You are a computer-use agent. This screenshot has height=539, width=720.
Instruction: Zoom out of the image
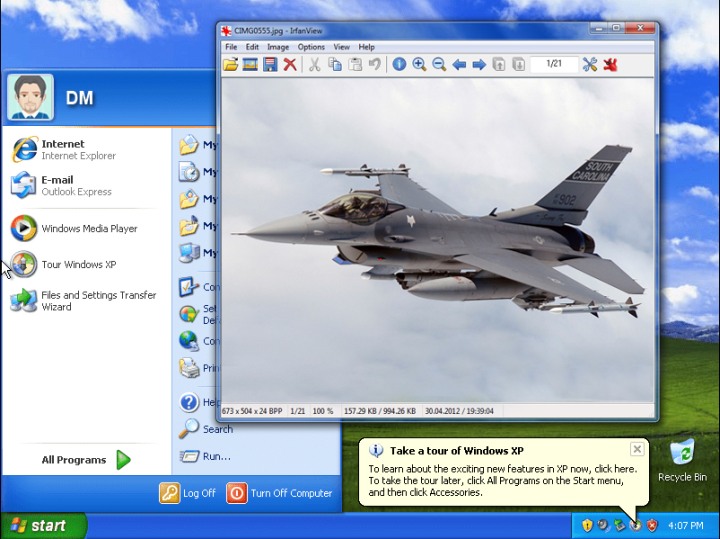point(439,64)
